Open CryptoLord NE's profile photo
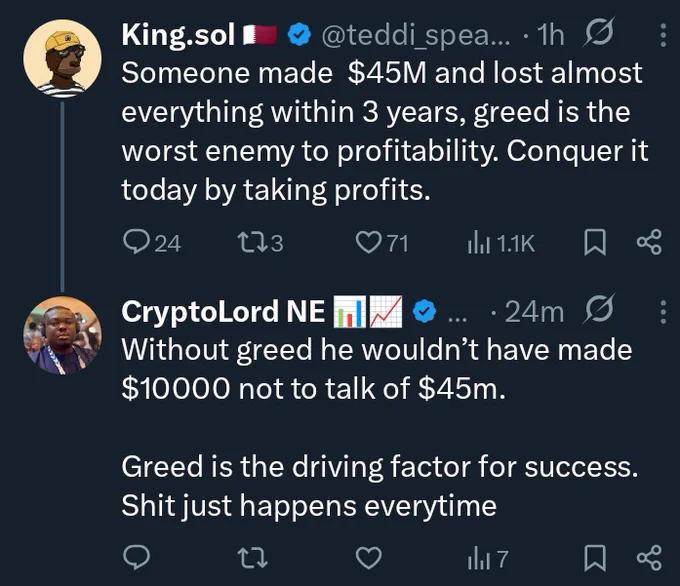This screenshot has width=680, height=586. (x=62, y=335)
